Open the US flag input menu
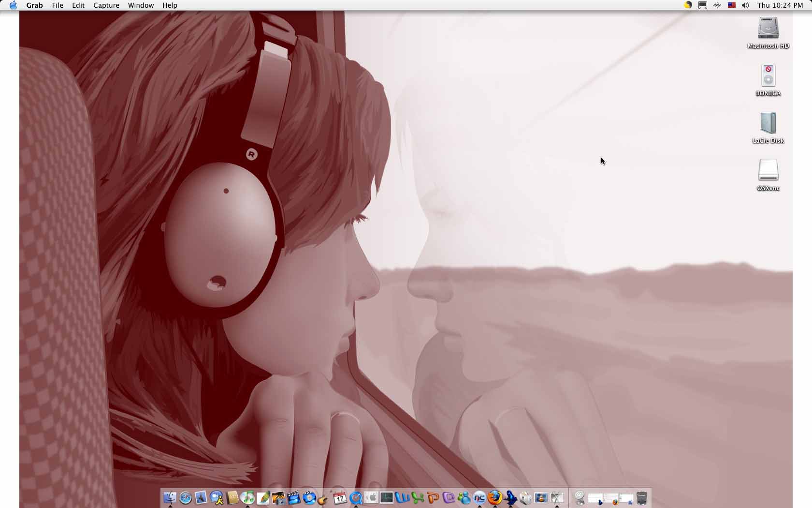The width and height of the screenshot is (812, 508). click(731, 5)
